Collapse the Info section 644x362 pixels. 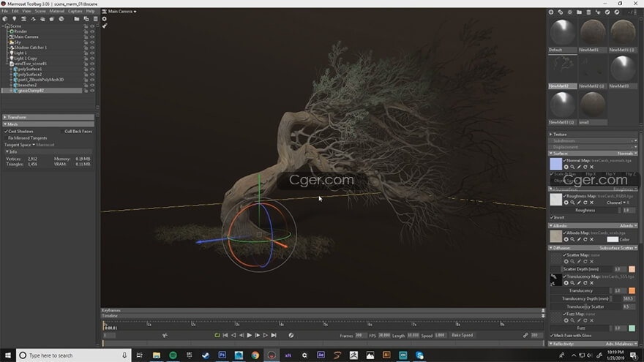click(x=48, y=151)
